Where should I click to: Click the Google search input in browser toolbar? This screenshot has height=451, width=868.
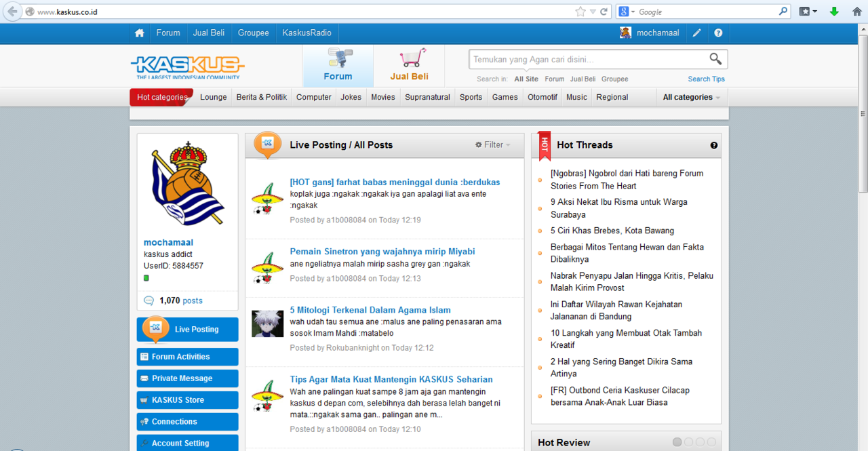[x=707, y=12]
